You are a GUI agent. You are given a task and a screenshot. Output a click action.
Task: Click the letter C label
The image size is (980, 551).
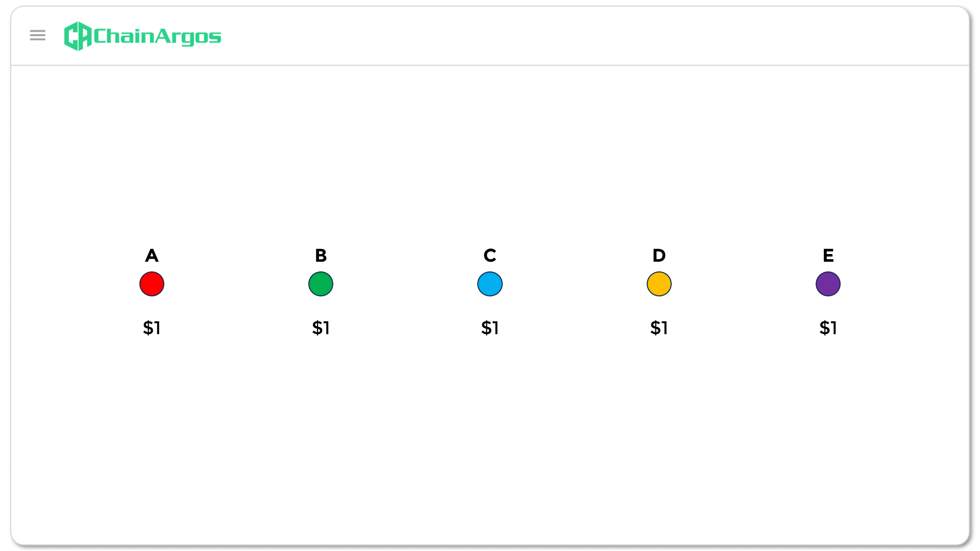pyautogui.click(x=490, y=255)
